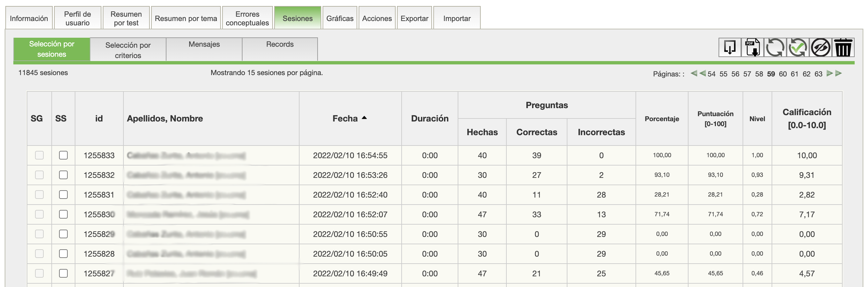The image size is (868, 287).
Task: Open the Gráficas tab
Action: tap(339, 18)
